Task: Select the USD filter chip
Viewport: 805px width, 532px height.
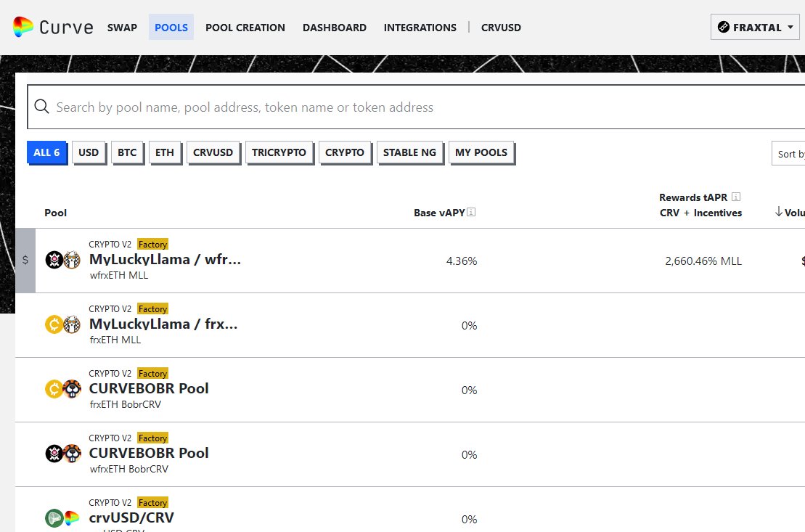Action: point(89,152)
